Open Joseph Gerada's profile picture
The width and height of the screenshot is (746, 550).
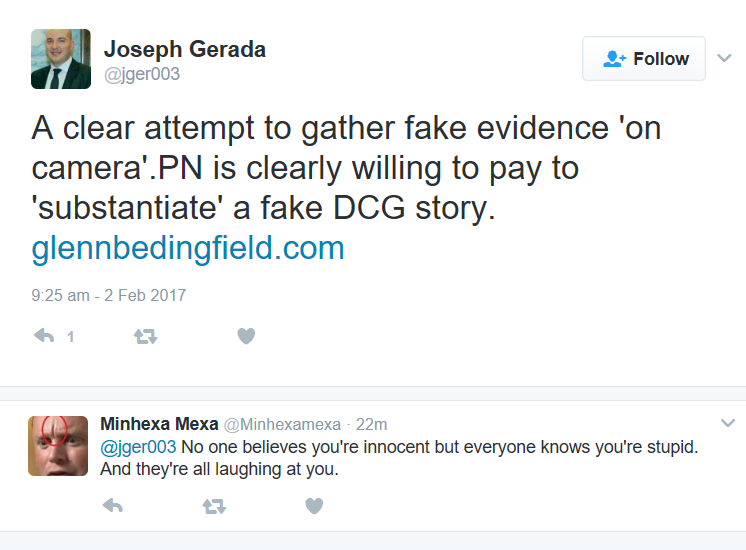(x=60, y=59)
